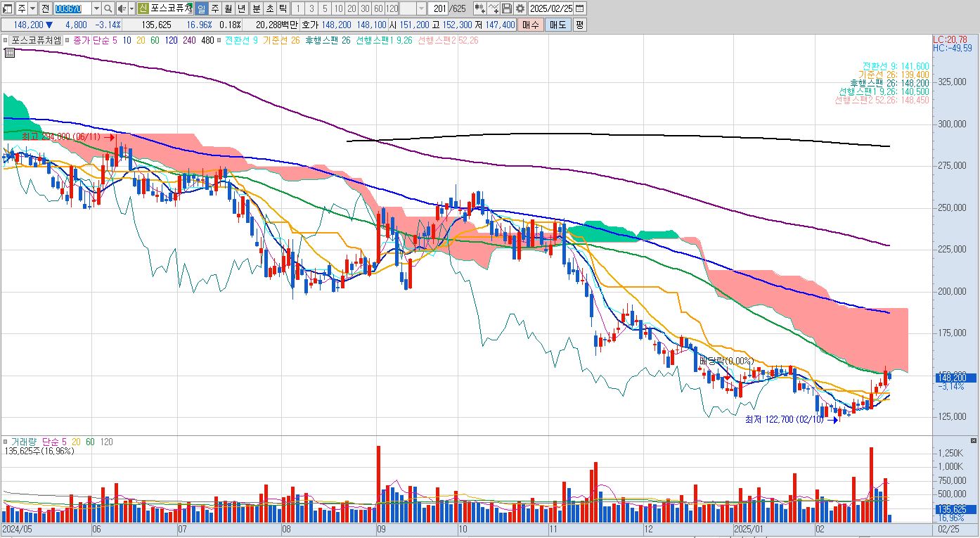Viewport: 980px width, 538px height.
Task: Click the 거래량 volume legend label
Action: click(23, 442)
